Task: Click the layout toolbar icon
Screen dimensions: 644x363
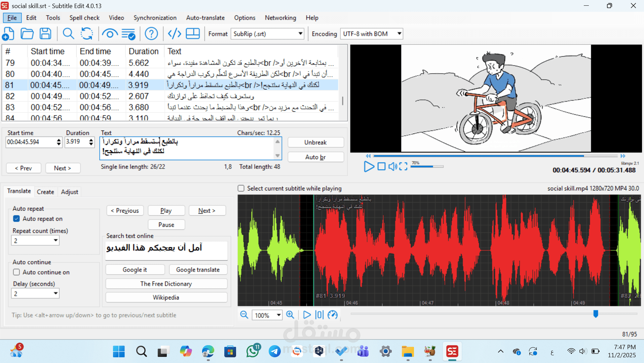Action: point(193,34)
